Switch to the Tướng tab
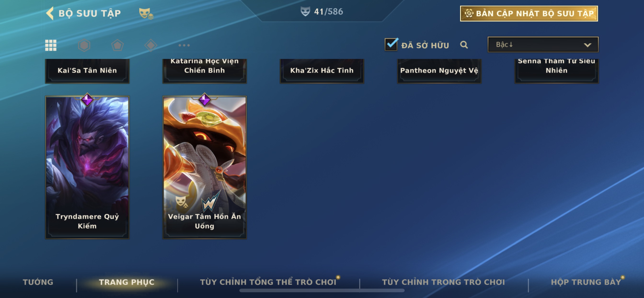 click(x=38, y=282)
